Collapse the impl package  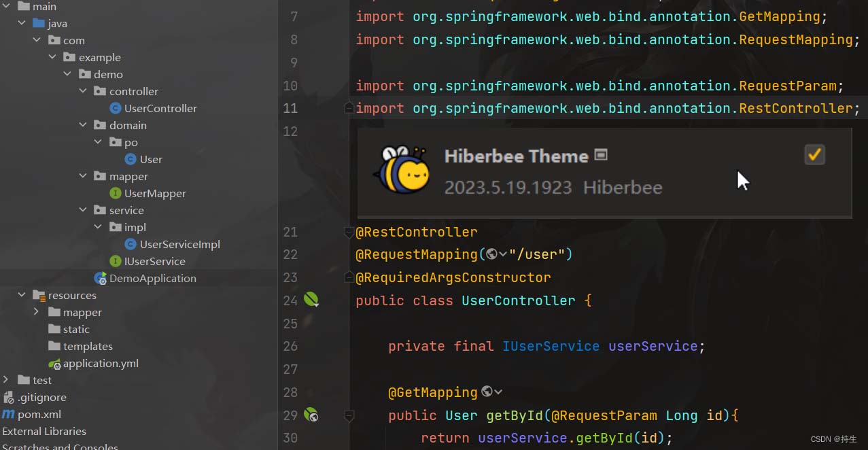(99, 227)
